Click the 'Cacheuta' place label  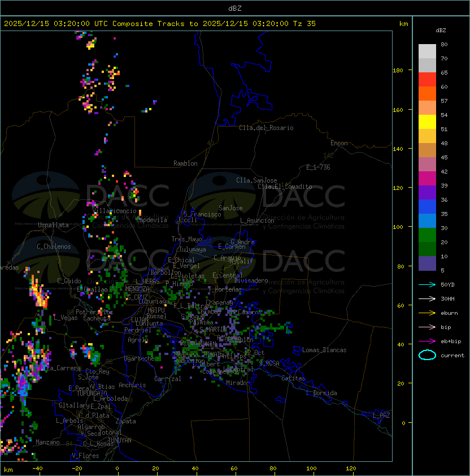[97, 318]
